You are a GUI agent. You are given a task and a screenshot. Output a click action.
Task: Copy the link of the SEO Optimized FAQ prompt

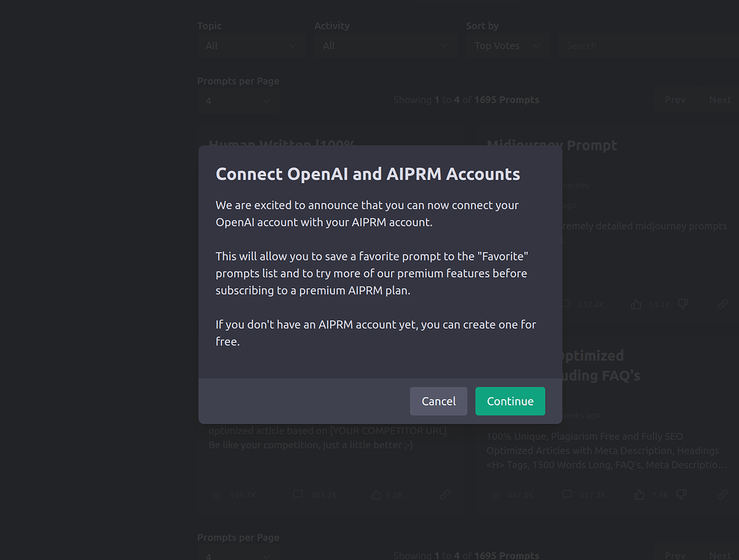pos(722,494)
